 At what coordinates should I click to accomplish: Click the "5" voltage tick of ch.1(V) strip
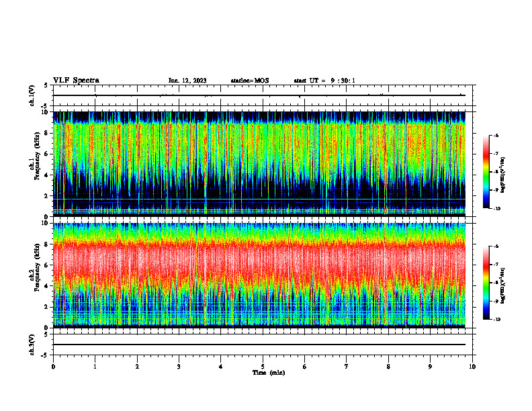46,85
